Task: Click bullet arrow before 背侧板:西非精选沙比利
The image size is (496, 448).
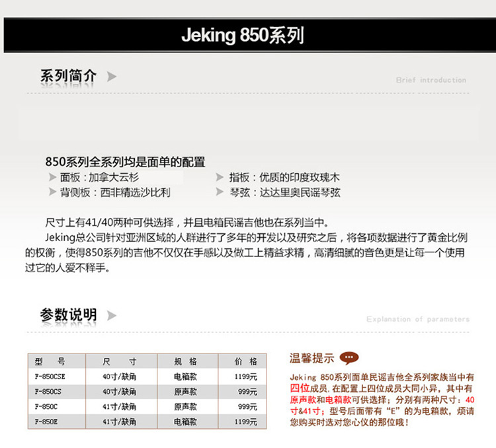Action: pos(52,192)
